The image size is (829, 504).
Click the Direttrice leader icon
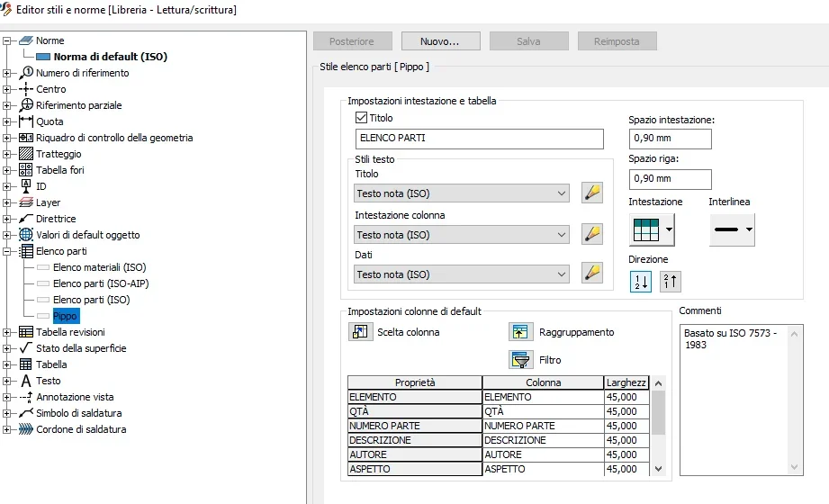[26, 219]
